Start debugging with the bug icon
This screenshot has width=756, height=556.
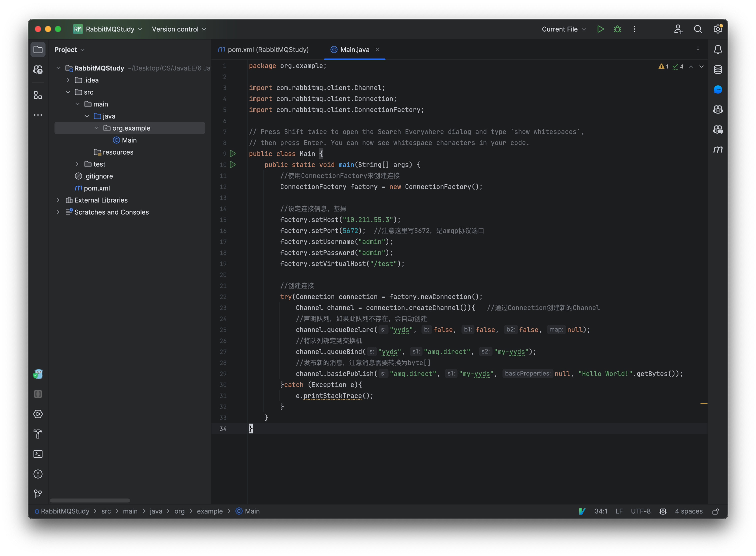tap(617, 29)
